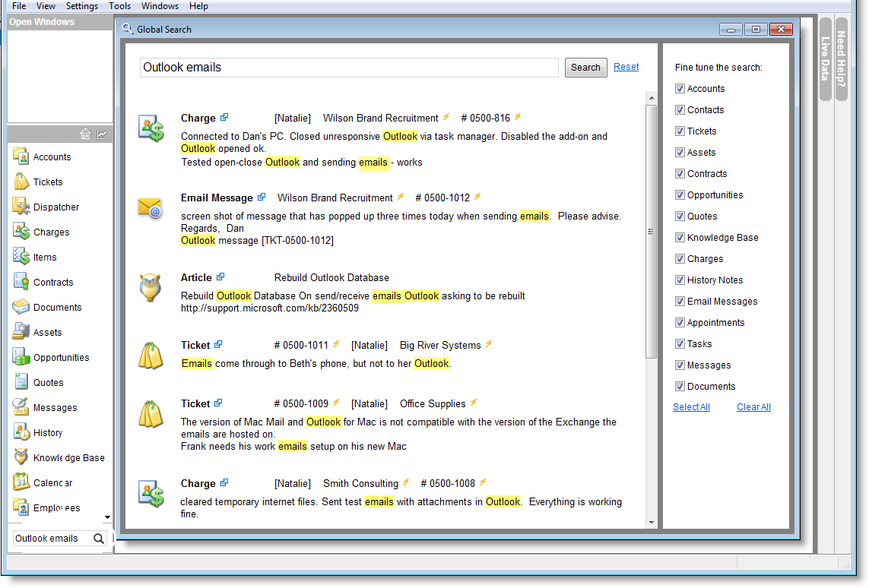The width and height of the screenshot is (869, 588).
Task: Toggle the Knowledge Base filter checkbox
Action: [680, 238]
